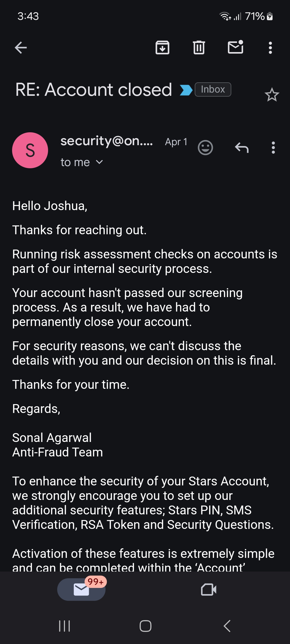Open the message three-dot options menu

pyautogui.click(x=273, y=148)
